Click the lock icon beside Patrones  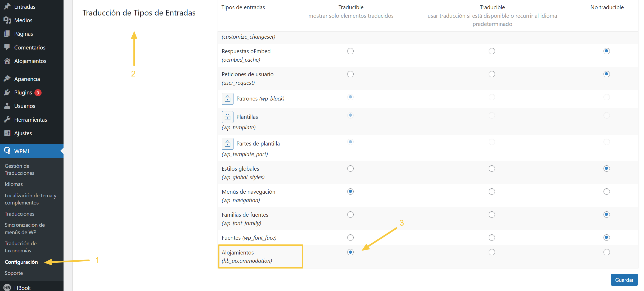point(227,99)
